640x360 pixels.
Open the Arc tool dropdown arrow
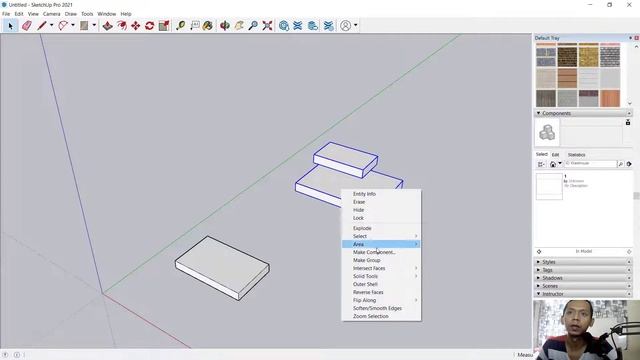tap(73, 25)
